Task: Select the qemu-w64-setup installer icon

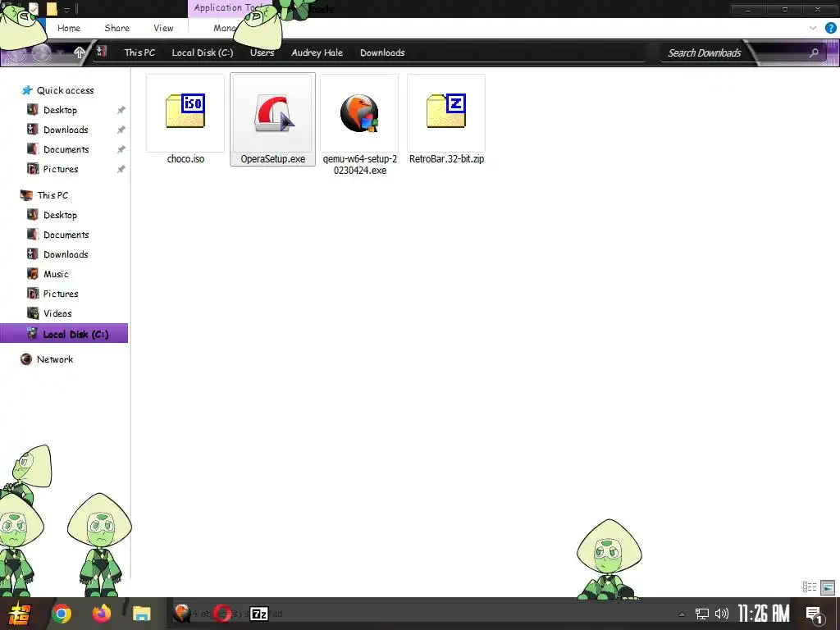Action: pos(359,113)
